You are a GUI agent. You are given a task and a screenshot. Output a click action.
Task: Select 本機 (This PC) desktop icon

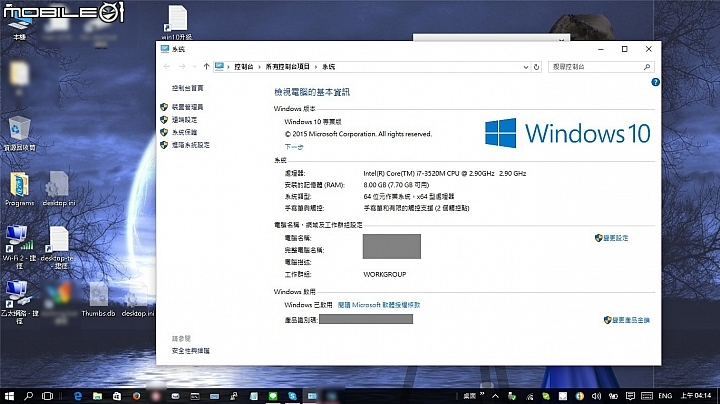tap(19, 28)
